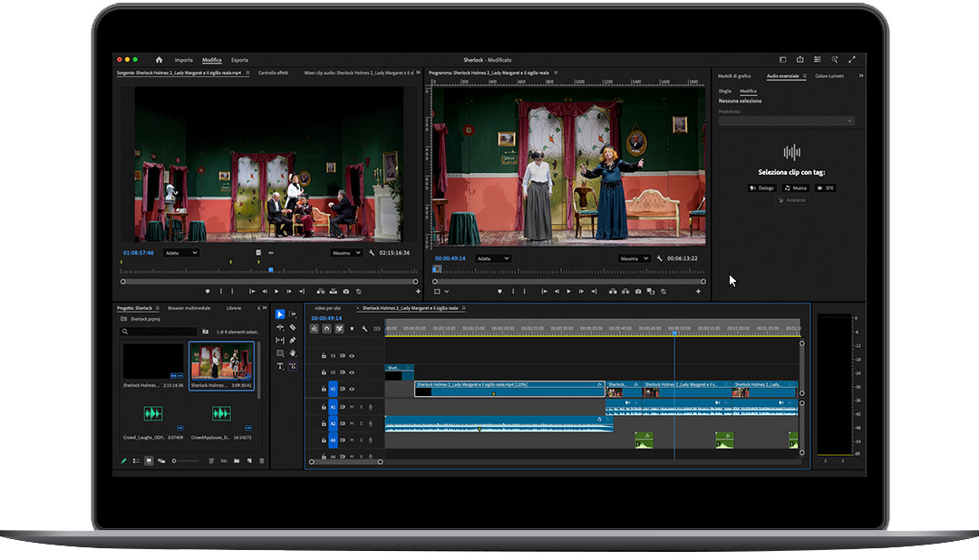Open Source monitor Massima resolution dropdown

click(x=346, y=253)
